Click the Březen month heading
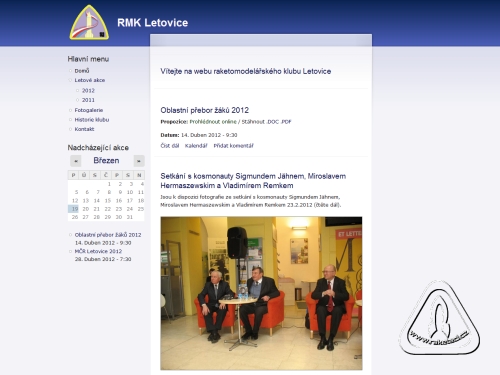This screenshot has height=375, width=500. click(x=106, y=160)
